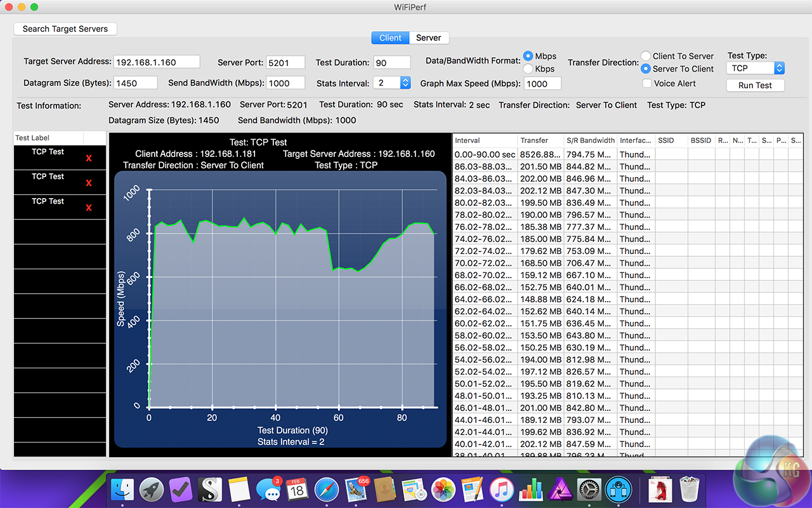Screen dimensions: 812x508
Task: Delete the first TCP Test entry
Action: coord(88,158)
